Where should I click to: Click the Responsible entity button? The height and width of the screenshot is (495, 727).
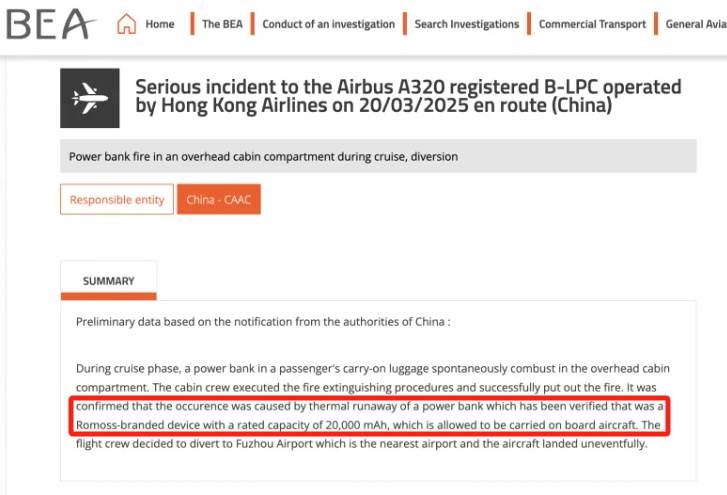coord(117,199)
